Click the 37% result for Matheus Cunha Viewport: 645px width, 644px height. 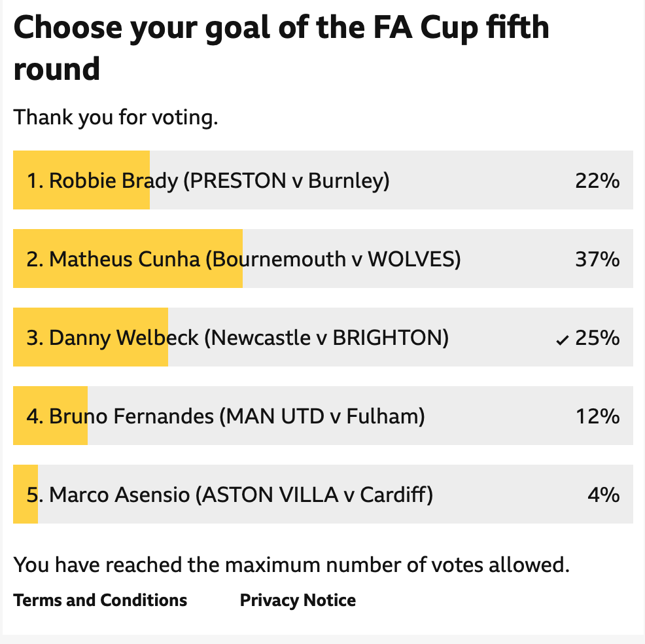[597, 259]
